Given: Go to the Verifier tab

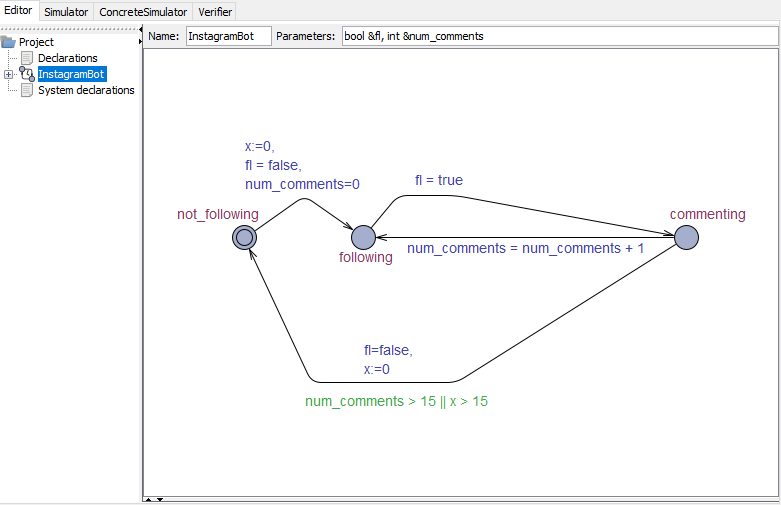Looking at the screenshot, I should [216, 12].
